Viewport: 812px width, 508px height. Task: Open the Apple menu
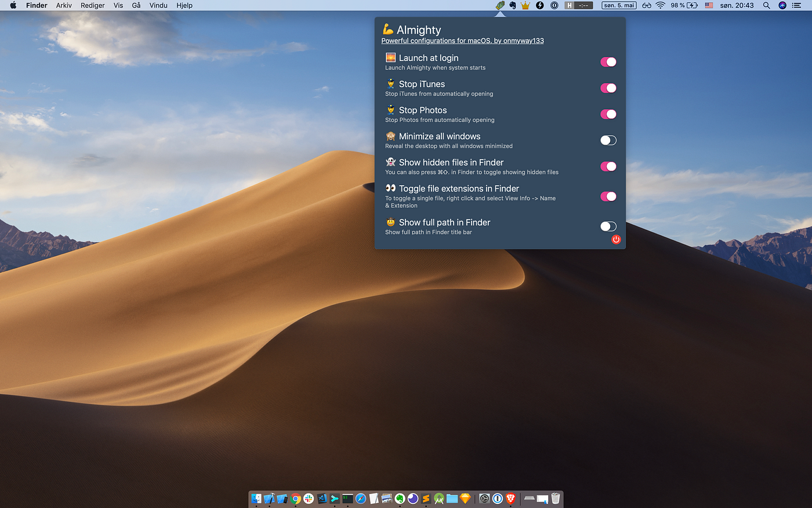13,5
